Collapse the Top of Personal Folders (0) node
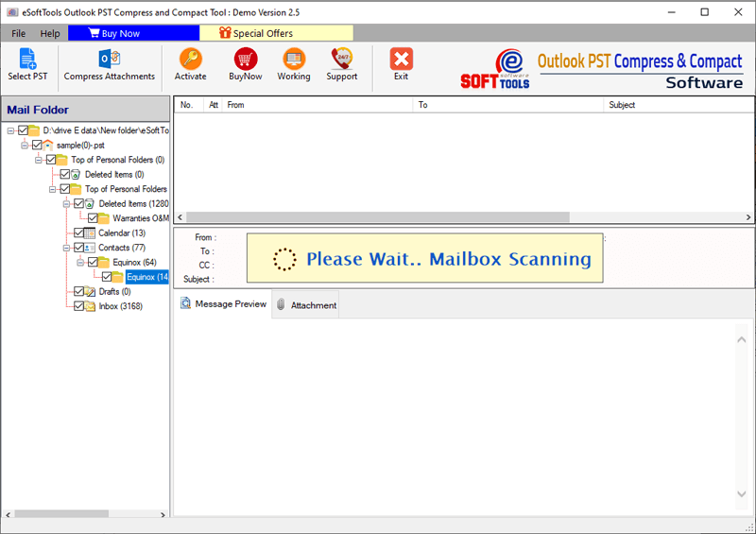756x534 pixels. click(x=39, y=160)
